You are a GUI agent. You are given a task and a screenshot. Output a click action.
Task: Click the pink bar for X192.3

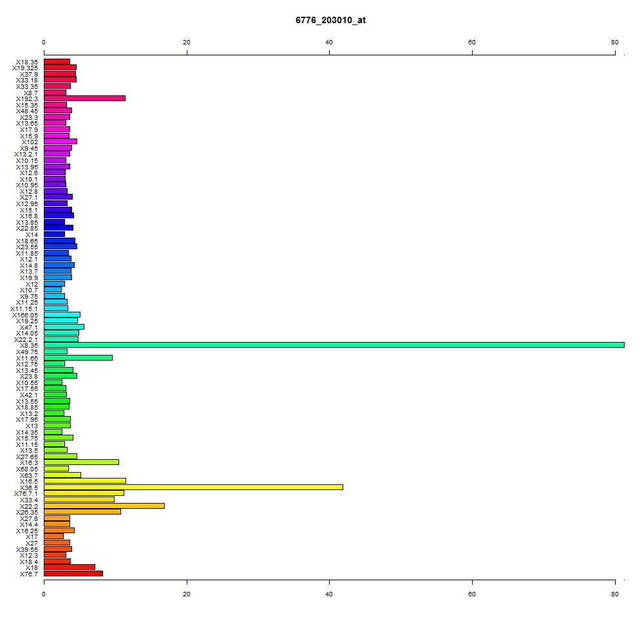pos(84,98)
